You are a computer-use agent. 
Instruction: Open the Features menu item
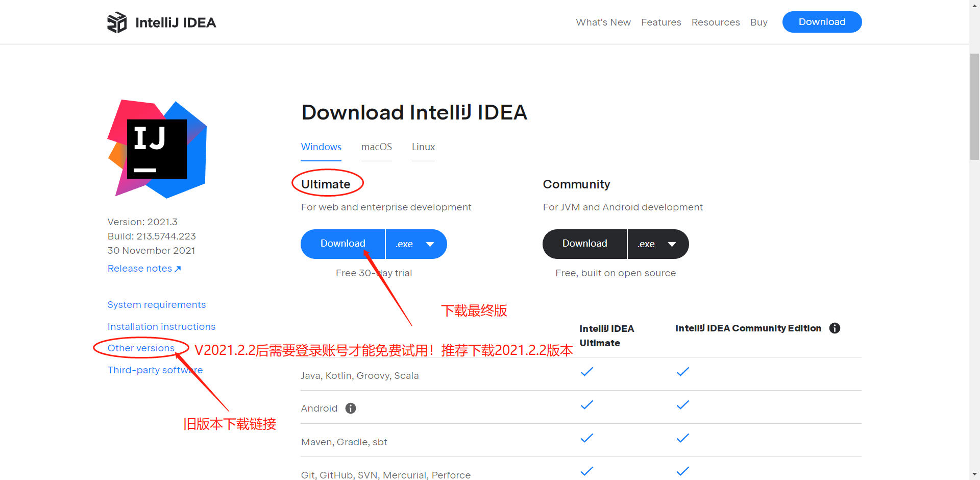pos(661,22)
